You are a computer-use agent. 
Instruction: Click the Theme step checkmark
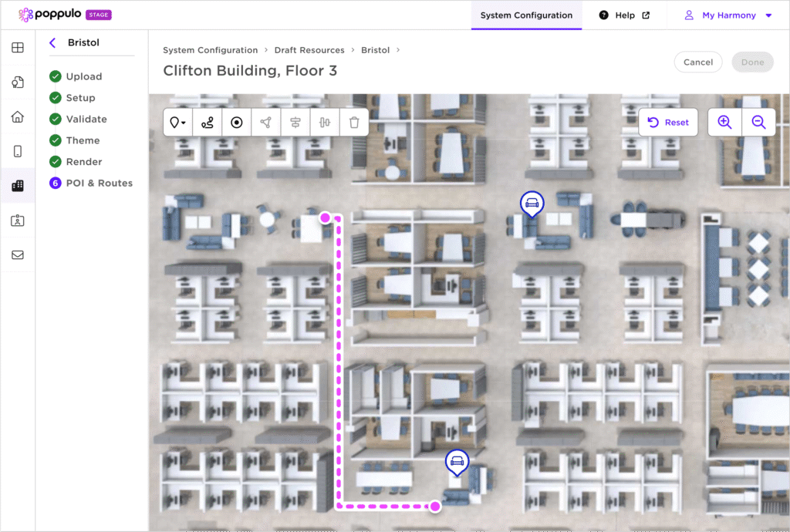[x=56, y=140]
